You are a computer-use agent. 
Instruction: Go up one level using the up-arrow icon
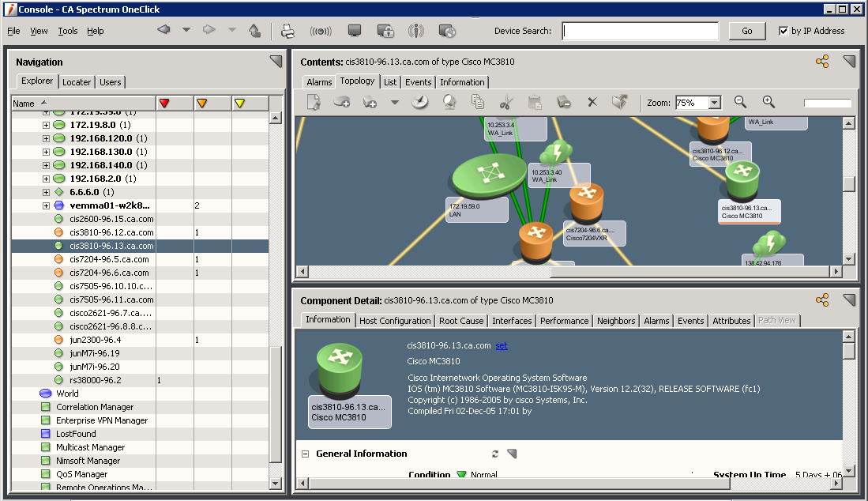(x=254, y=31)
